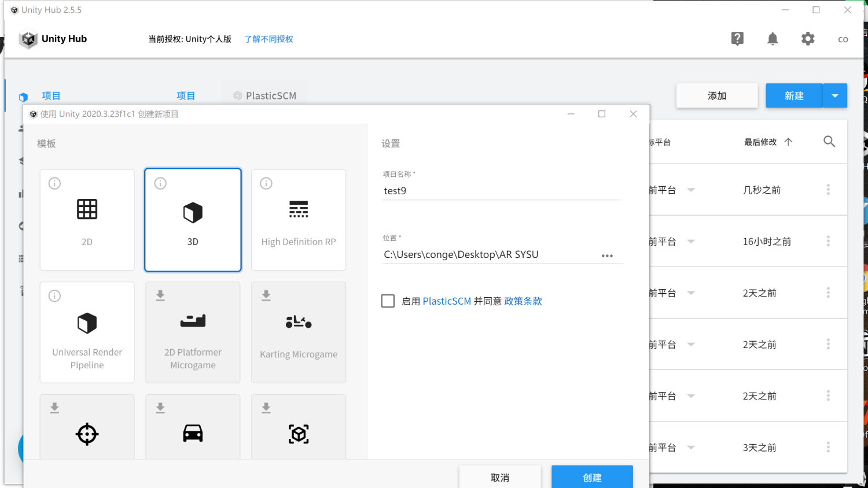Switch to the 项目 tab heading
The height and width of the screenshot is (488, 868).
click(x=186, y=95)
